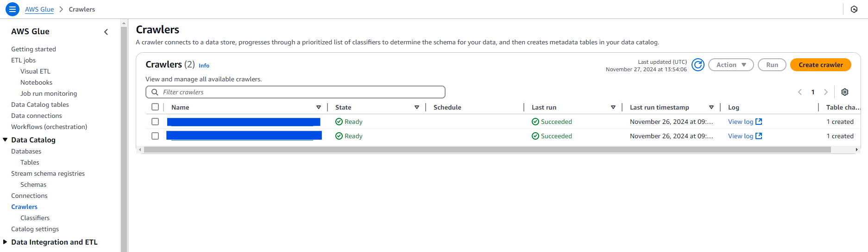Open the second redacted crawler name link
This screenshot has width=868, height=252.
coord(244,135)
